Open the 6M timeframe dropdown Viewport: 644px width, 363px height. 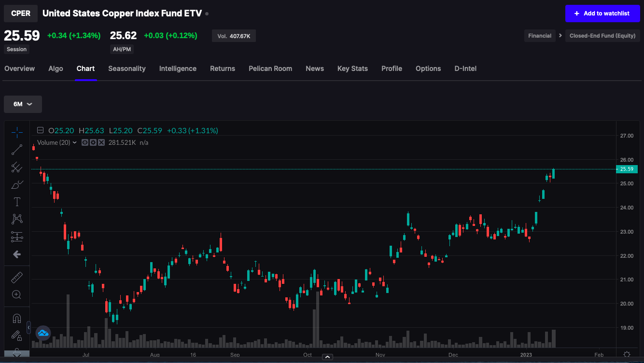pyautogui.click(x=23, y=104)
